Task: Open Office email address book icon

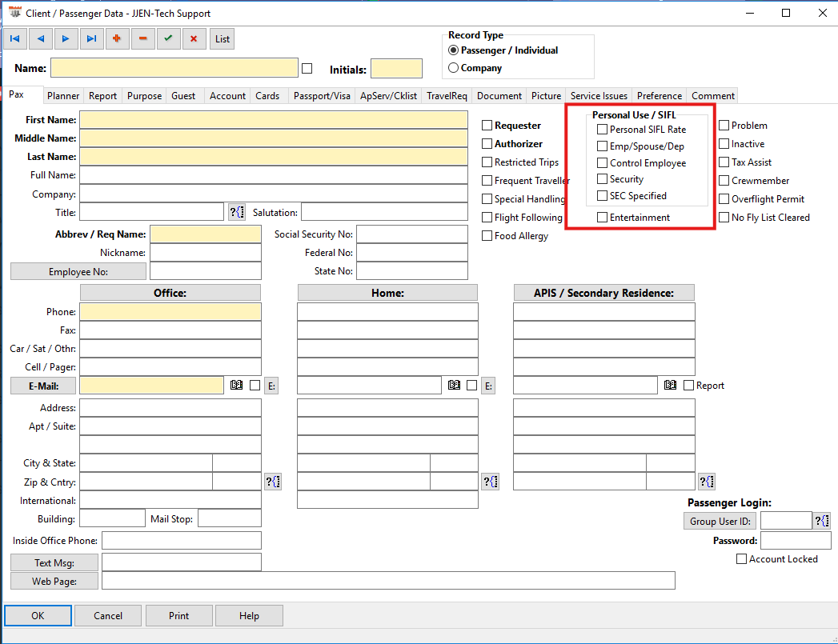Action: tap(236, 385)
